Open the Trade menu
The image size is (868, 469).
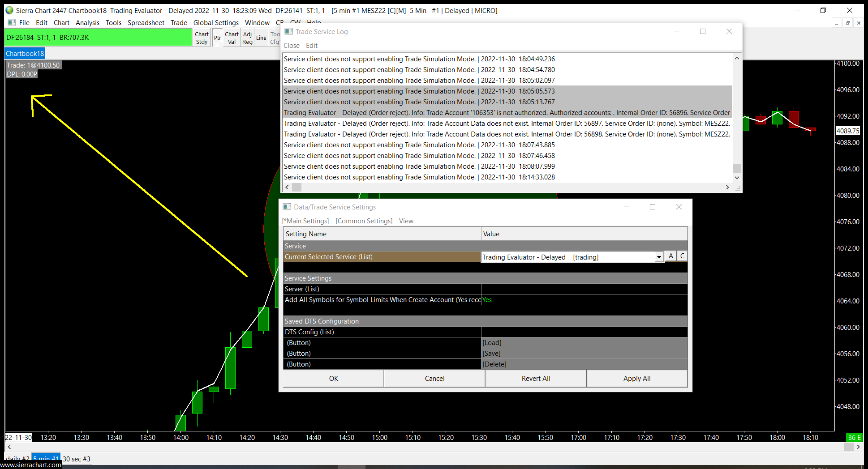pyautogui.click(x=179, y=23)
